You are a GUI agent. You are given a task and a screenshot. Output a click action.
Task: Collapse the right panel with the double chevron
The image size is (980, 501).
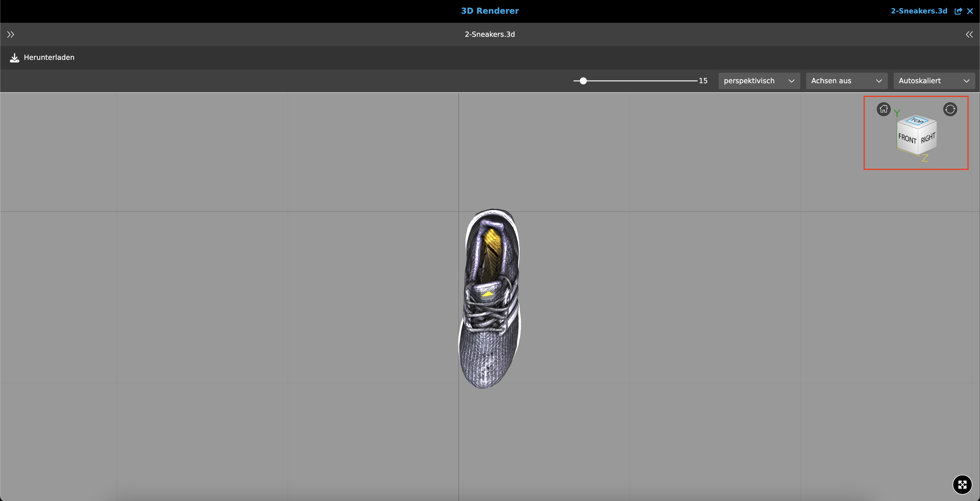click(x=969, y=35)
